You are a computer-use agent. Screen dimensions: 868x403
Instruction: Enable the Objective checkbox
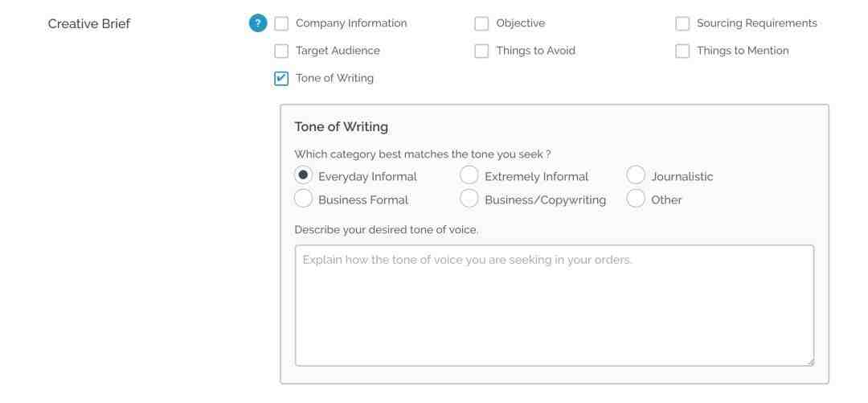pyautogui.click(x=481, y=23)
